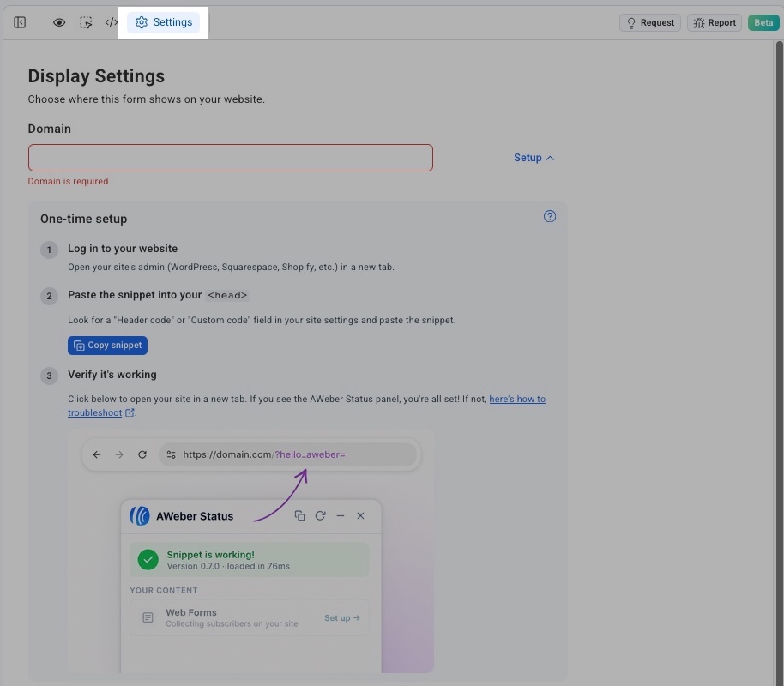Click the Report bug button
Viewport: 784px width, 686px height.
(x=714, y=22)
